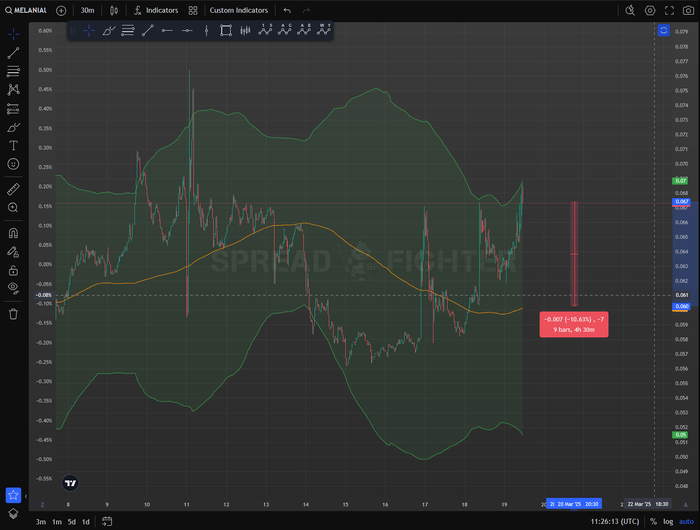Open the 30m interval dropdown
Image resolution: width=700 pixels, height=530 pixels.
[x=88, y=10]
